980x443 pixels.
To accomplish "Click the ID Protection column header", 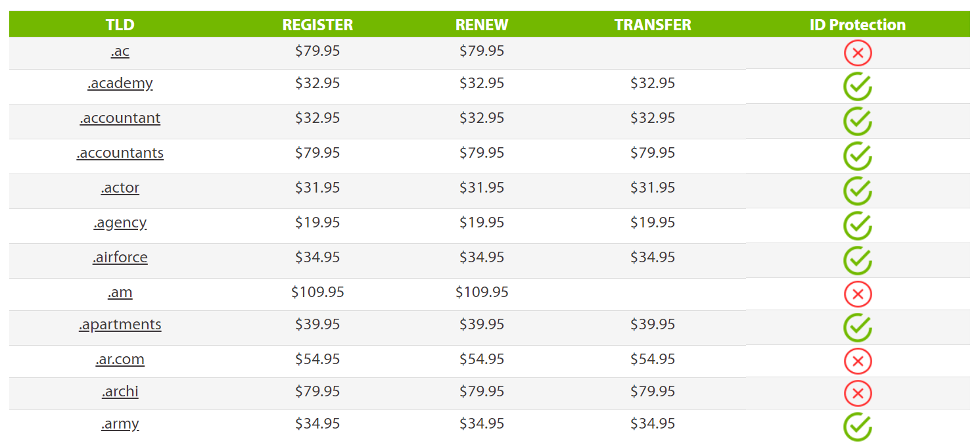I will click(857, 25).
